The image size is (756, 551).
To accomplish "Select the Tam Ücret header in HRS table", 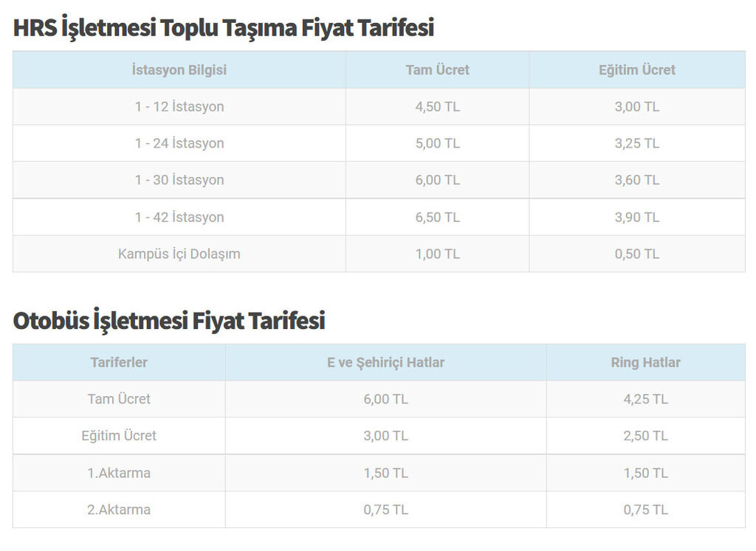I will tap(437, 70).
